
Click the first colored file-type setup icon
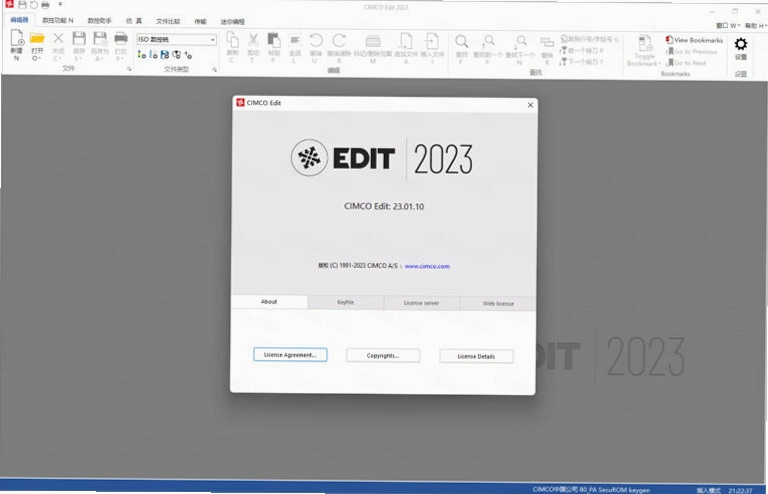142,54
